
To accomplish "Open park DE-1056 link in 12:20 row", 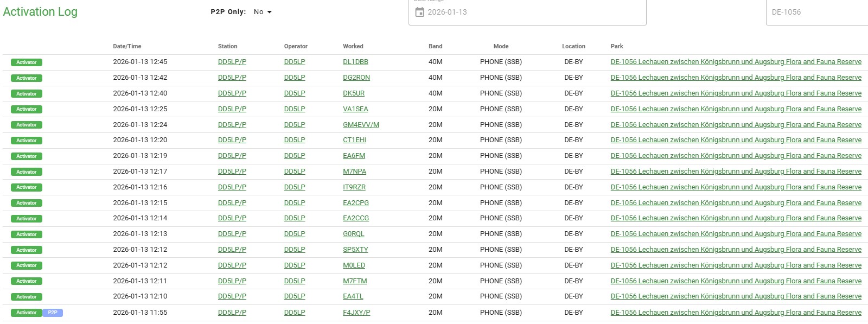I will pyautogui.click(x=736, y=140).
